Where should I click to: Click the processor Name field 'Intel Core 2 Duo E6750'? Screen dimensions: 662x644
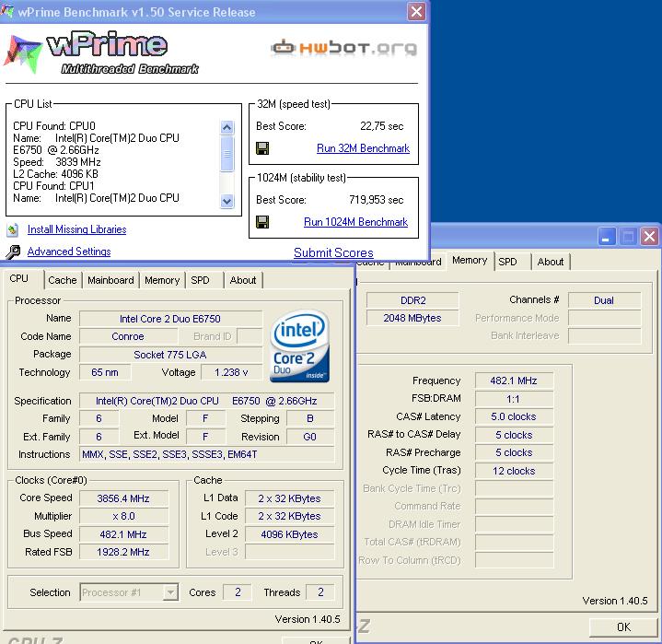pyautogui.click(x=170, y=319)
